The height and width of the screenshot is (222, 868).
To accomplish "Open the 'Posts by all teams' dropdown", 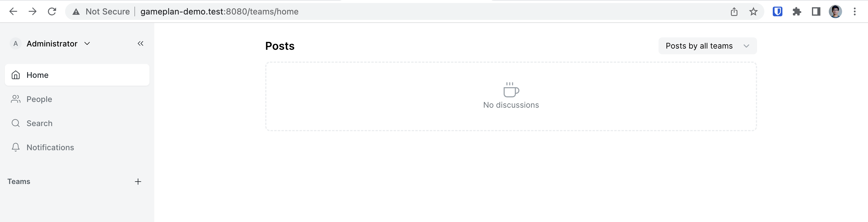I will pyautogui.click(x=707, y=46).
